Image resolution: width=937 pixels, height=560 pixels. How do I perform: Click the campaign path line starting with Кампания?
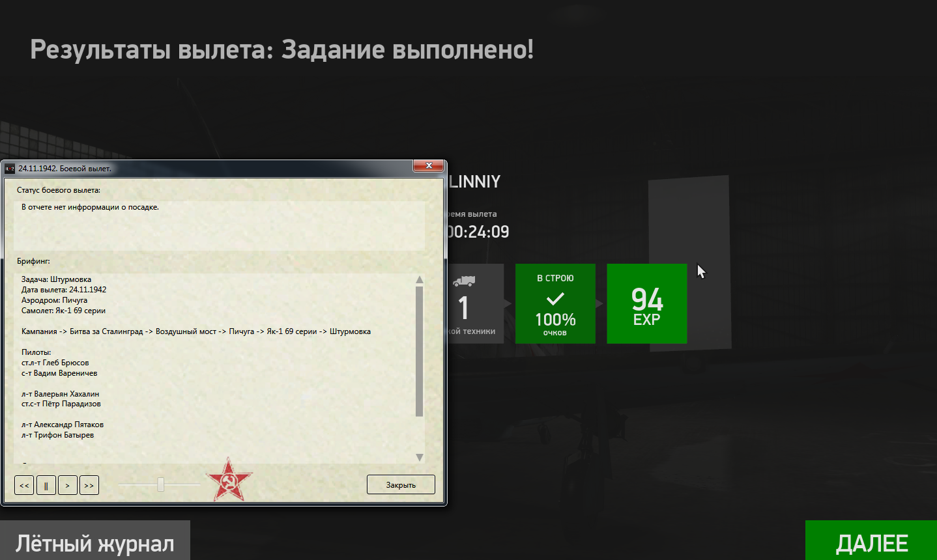[196, 331]
